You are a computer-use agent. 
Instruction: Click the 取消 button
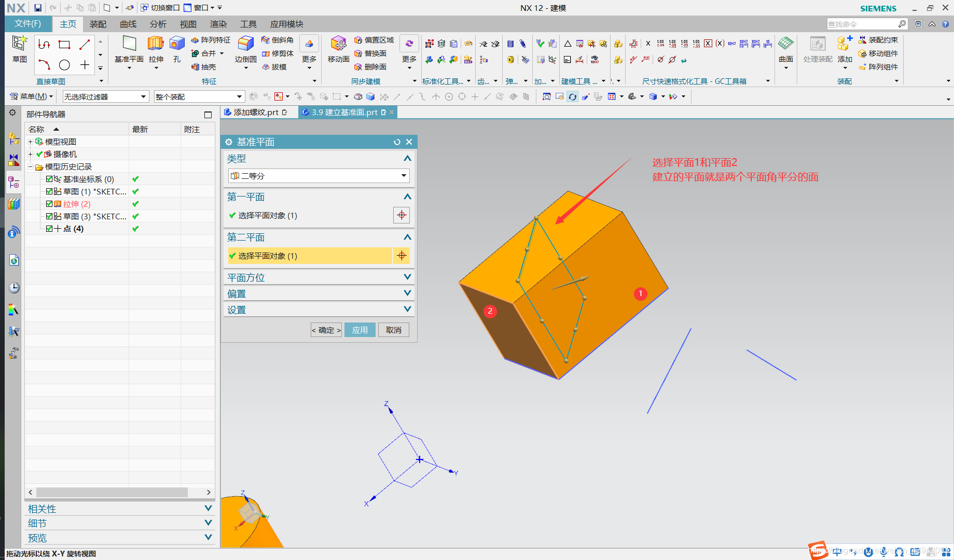click(x=393, y=330)
